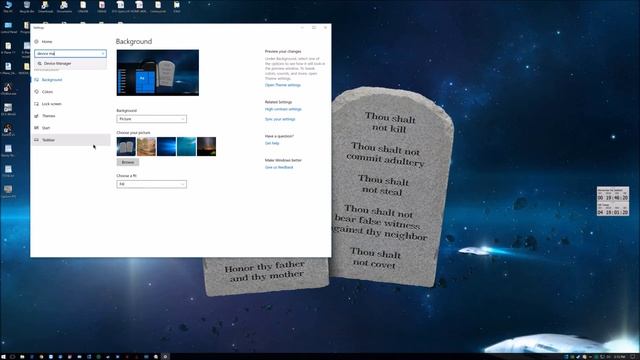Open Sync your settings link
The image size is (640, 360).
coord(280,119)
